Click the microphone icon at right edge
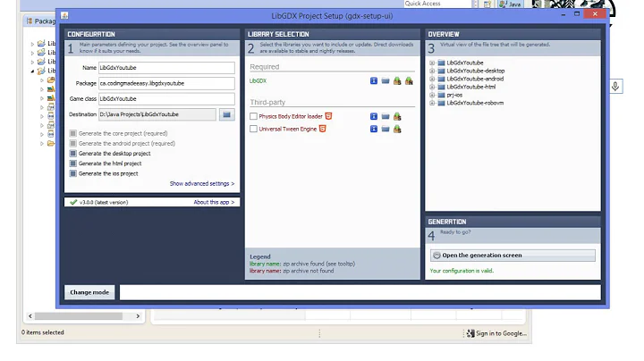The image size is (644, 361). click(615, 86)
